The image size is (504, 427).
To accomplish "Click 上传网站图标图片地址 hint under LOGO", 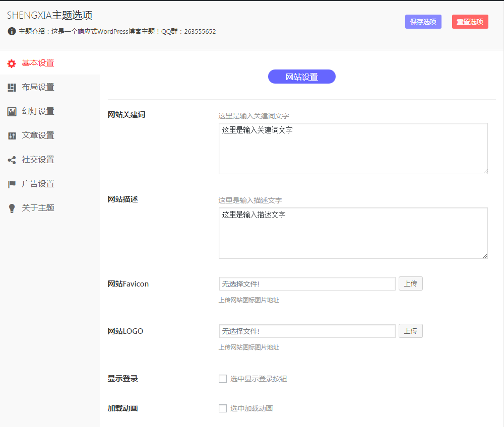I will [x=249, y=347].
